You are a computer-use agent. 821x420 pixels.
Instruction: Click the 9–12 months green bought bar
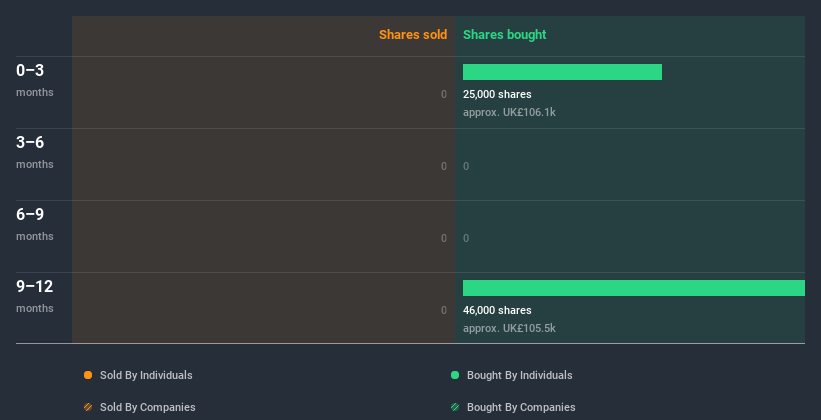(633, 288)
